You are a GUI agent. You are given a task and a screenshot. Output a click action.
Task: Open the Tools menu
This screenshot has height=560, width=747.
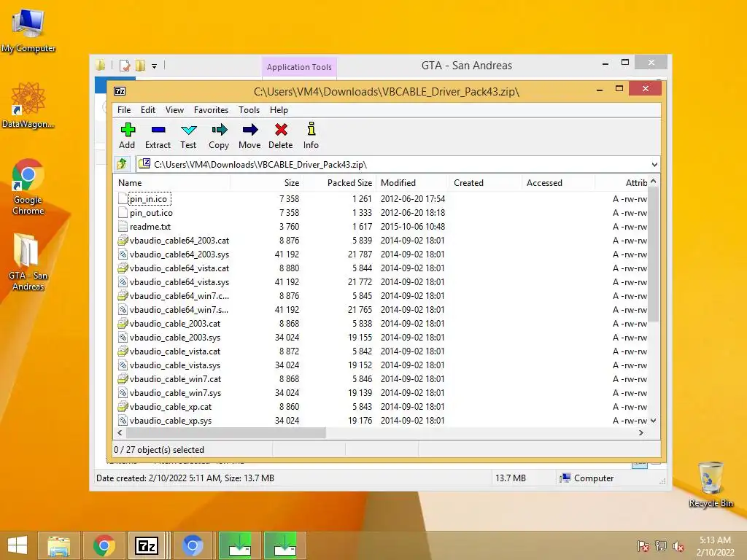249,110
